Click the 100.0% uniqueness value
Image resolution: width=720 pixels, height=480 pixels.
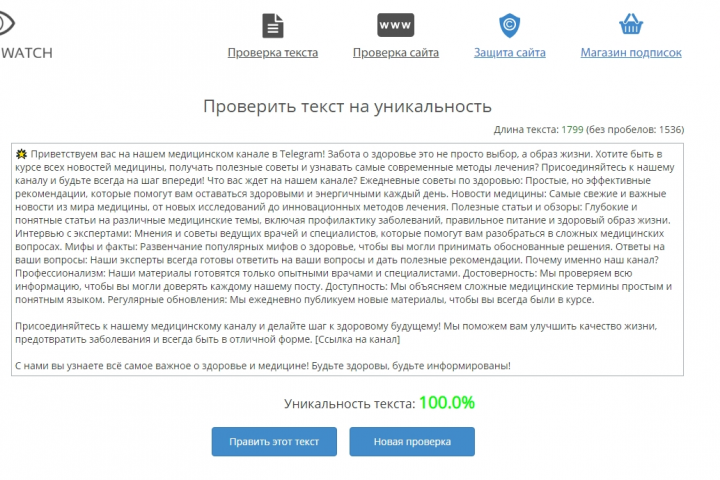coord(447,403)
